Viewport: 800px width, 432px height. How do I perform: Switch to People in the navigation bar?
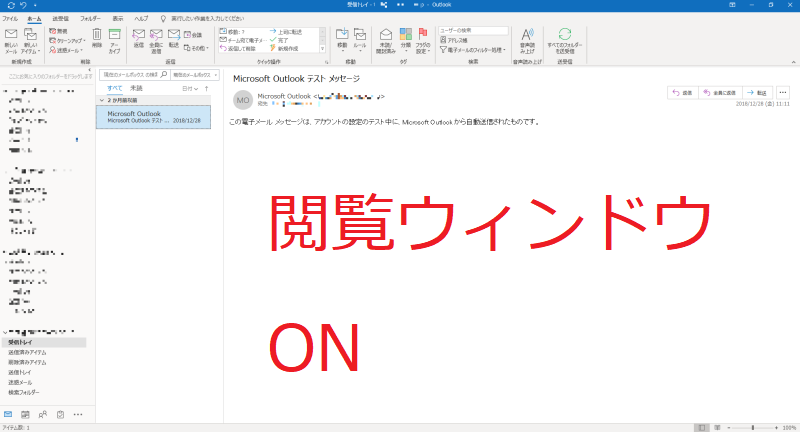pyautogui.click(x=43, y=415)
